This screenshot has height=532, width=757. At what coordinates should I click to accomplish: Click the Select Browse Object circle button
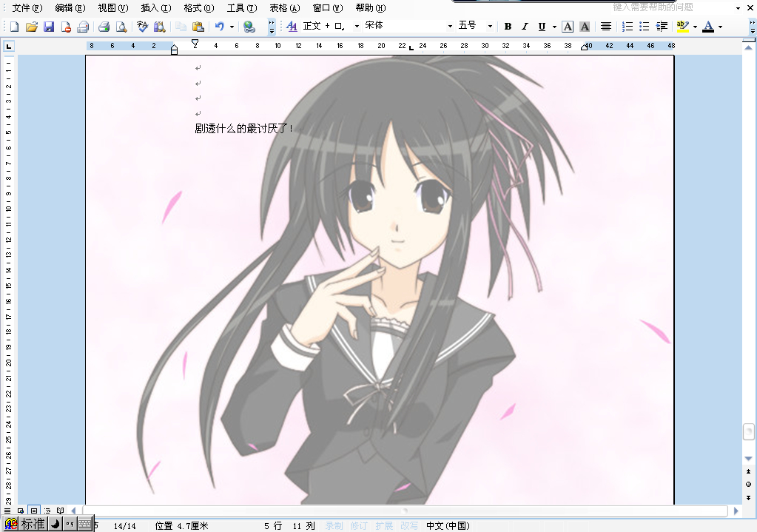tap(748, 484)
